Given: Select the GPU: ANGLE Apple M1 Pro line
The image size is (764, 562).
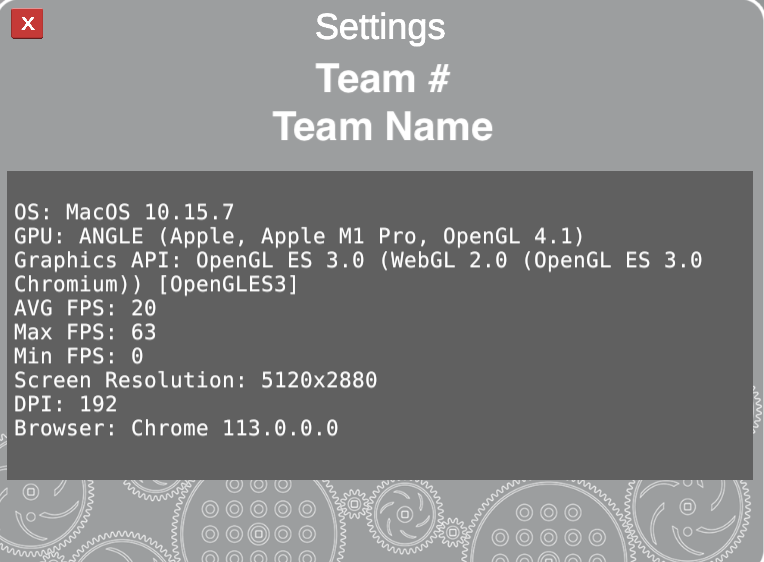Looking at the screenshot, I should point(298,236).
